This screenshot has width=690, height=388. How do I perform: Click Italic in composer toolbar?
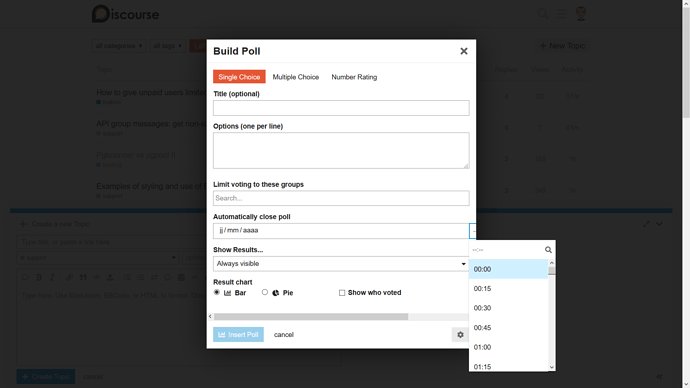point(52,277)
